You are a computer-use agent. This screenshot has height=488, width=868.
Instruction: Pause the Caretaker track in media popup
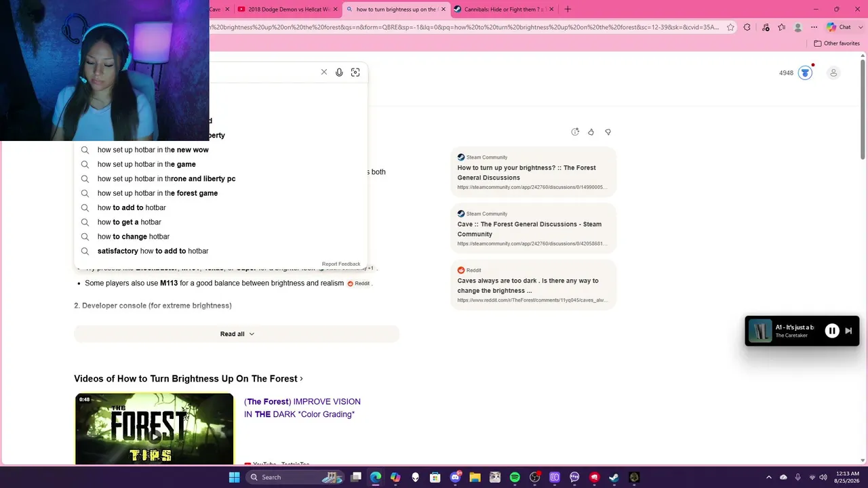tap(832, 331)
